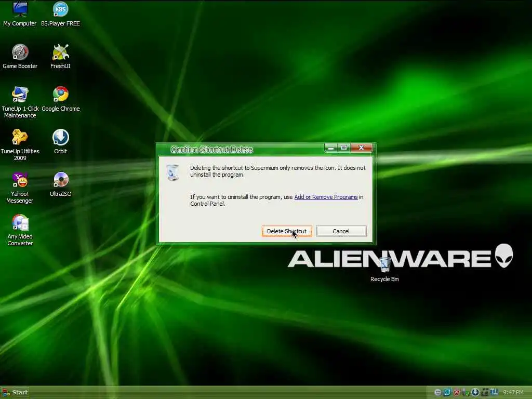This screenshot has height=399, width=532.
Task: Select the Game Booster desktop icon
Action: 20,57
